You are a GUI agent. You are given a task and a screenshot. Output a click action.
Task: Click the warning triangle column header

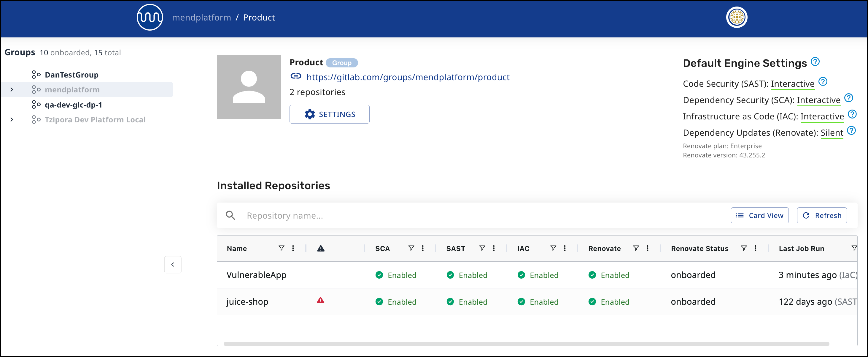(321, 248)
